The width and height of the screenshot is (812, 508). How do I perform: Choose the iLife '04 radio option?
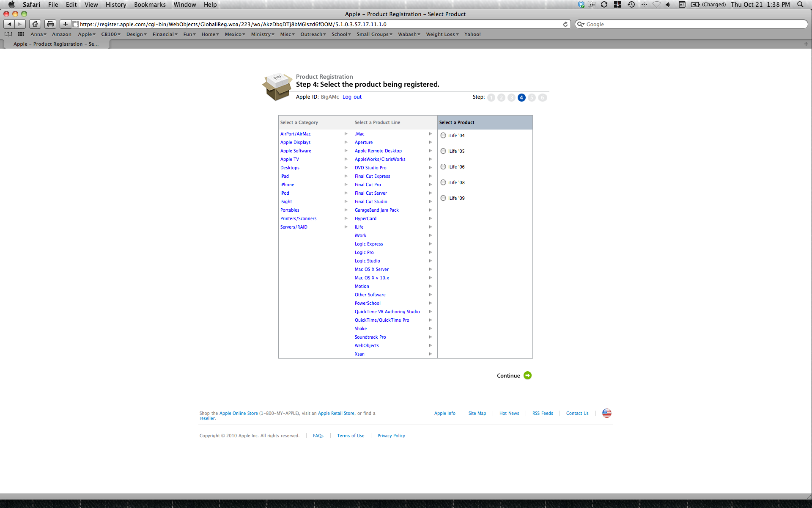click(443, 135)
